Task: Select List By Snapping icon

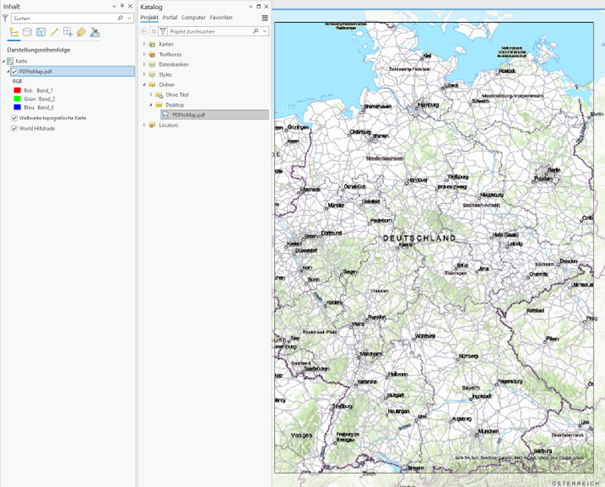Action: (68, 32)
